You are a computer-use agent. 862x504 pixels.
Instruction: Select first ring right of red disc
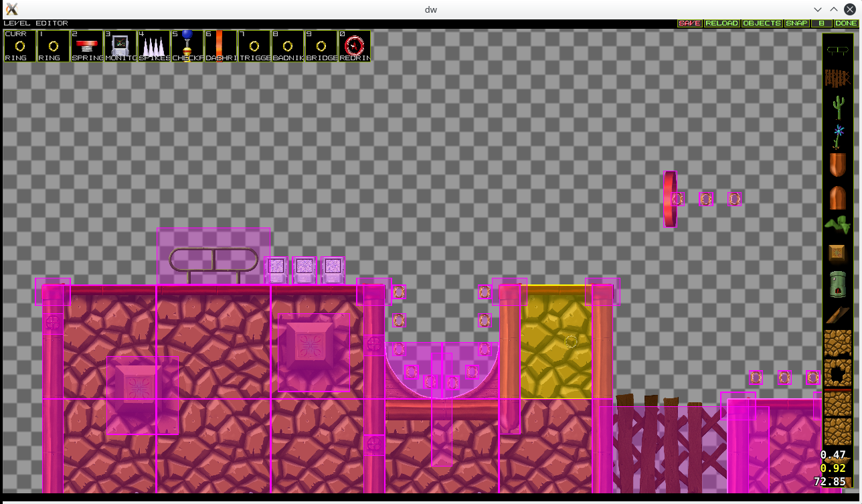pyautogui.click(x=677, y=199)
